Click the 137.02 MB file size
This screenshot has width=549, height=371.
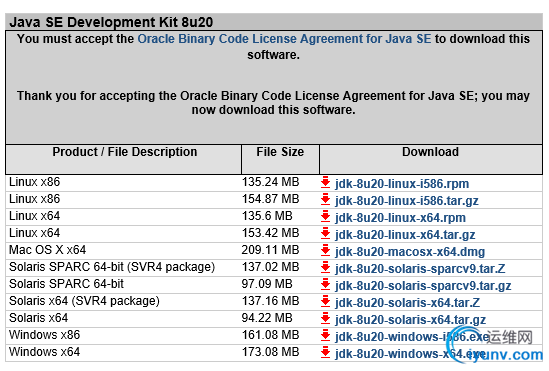pos(270,267)
